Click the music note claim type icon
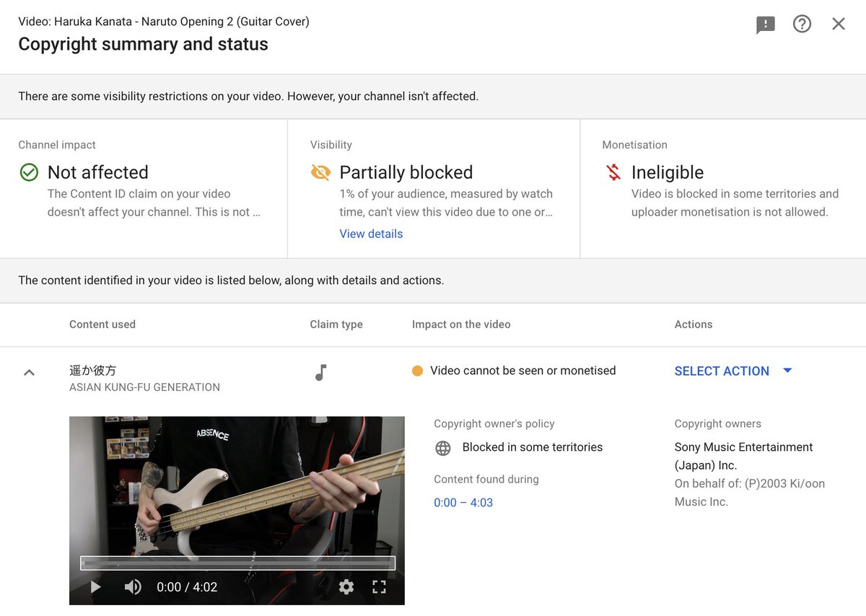 point(321,372)
